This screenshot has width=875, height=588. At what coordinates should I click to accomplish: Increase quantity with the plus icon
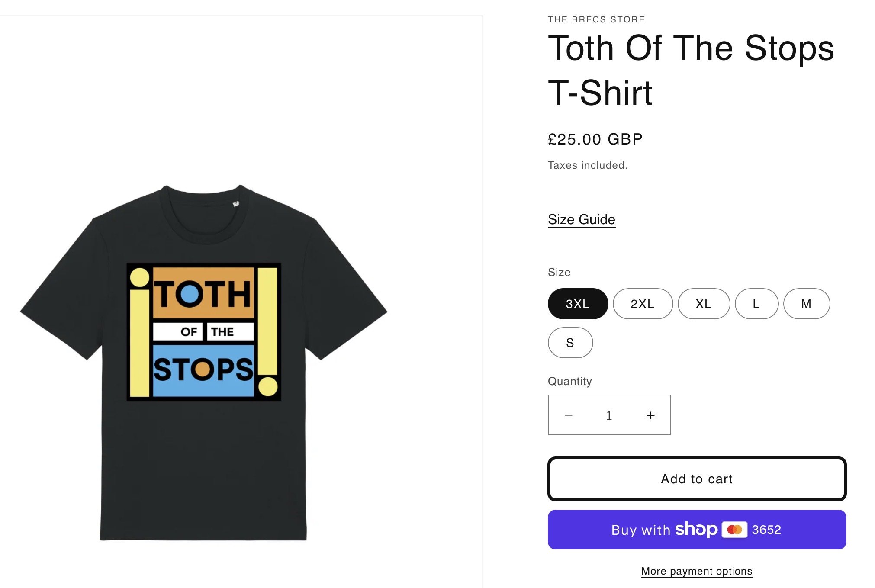[x=650, y=415]
